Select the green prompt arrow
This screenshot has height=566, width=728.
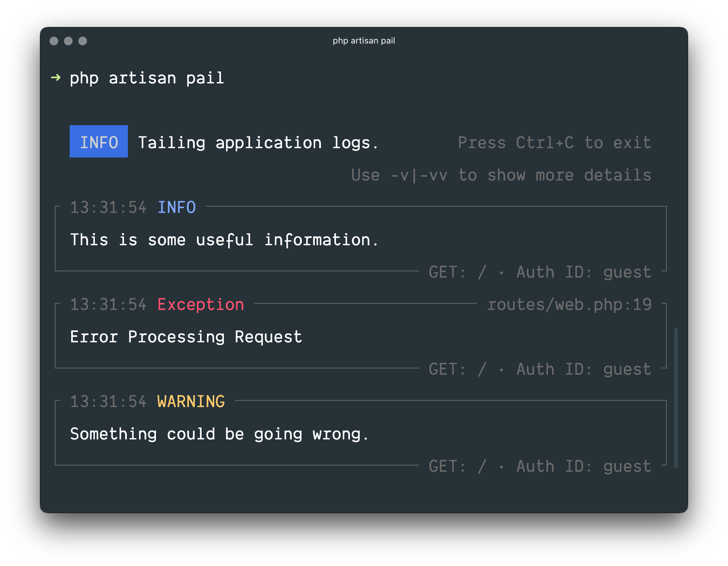tap(56, 78)
